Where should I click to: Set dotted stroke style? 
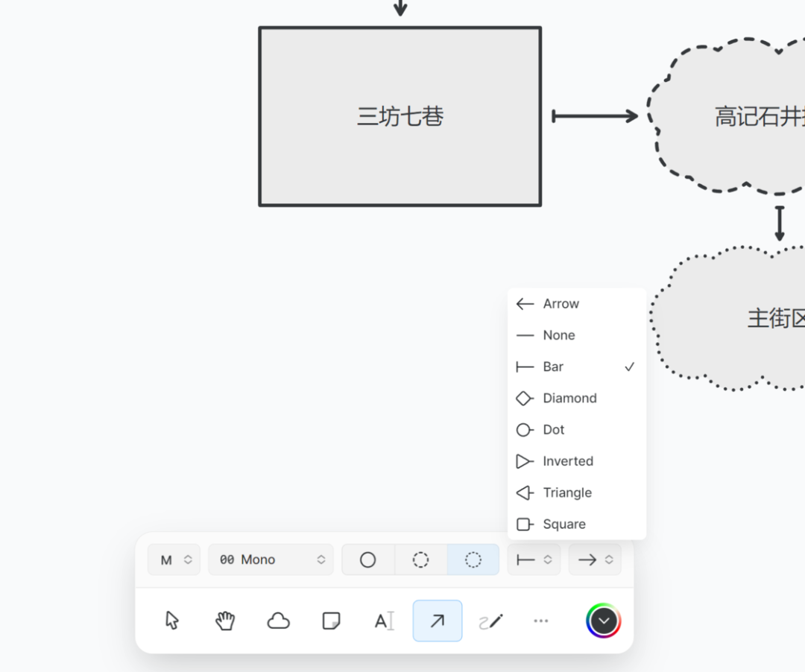[x=473, y=560]
